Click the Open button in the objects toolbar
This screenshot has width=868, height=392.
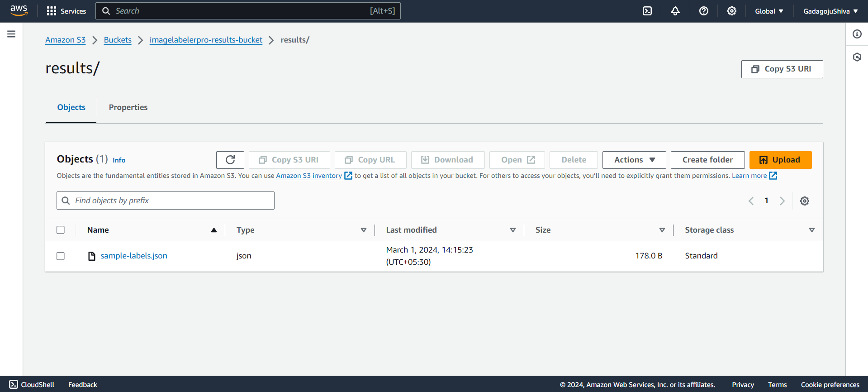click(517, 160)
